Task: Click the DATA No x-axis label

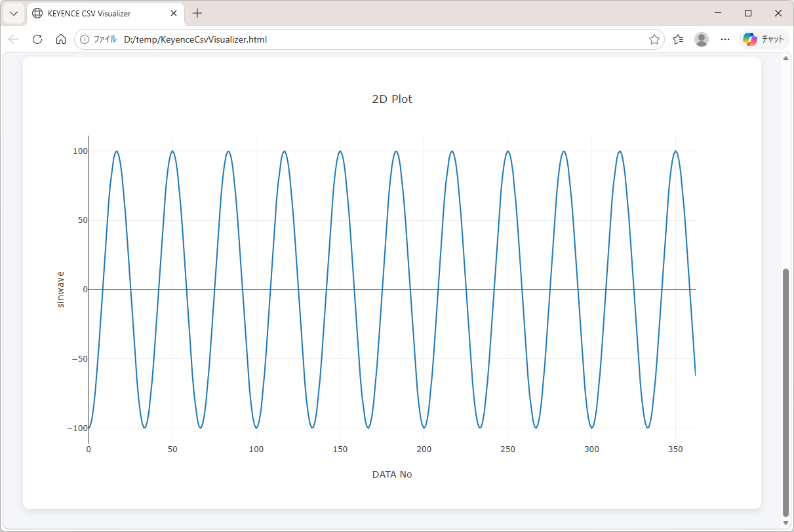Action: tap(392, 474)
